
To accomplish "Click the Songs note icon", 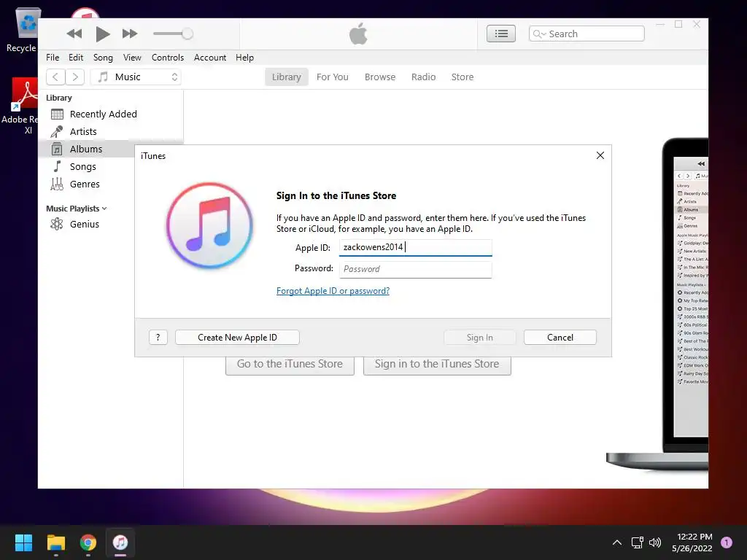I will 57,166.
